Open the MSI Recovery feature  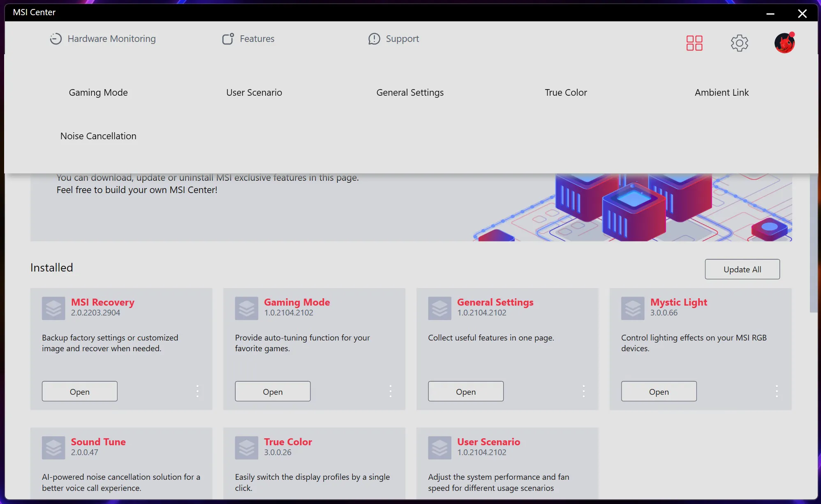(79, 391)
